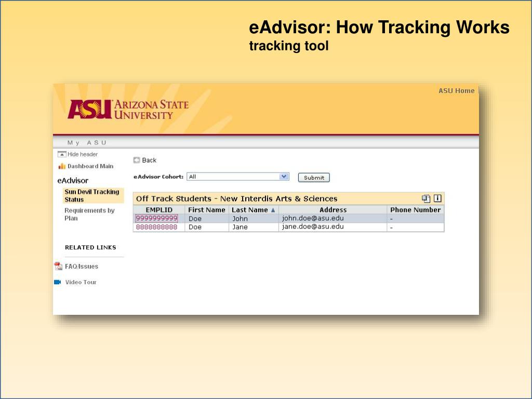Image resolution: width=532 pixels, height=399 pixels.
Task: Click the Last Name column header
Action: (x=254, y=210)
